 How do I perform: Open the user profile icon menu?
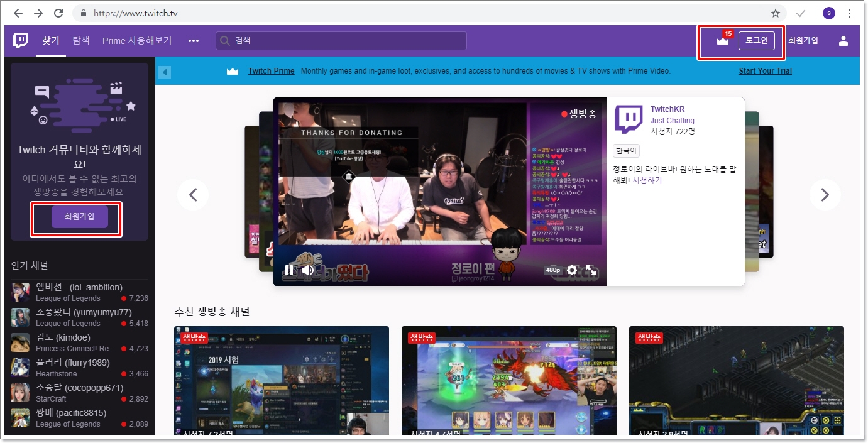tap(843, 41)
